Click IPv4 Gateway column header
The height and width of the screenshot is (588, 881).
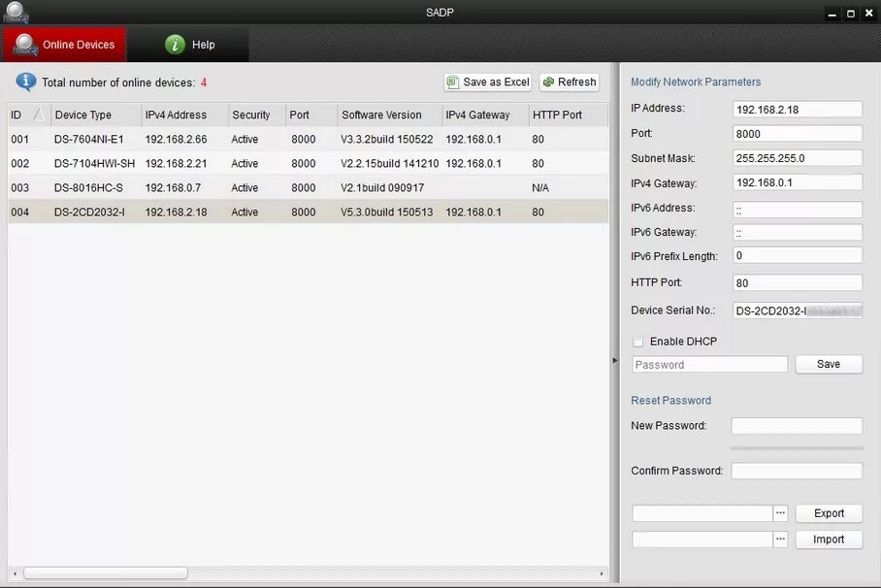[x=485, y=114]
